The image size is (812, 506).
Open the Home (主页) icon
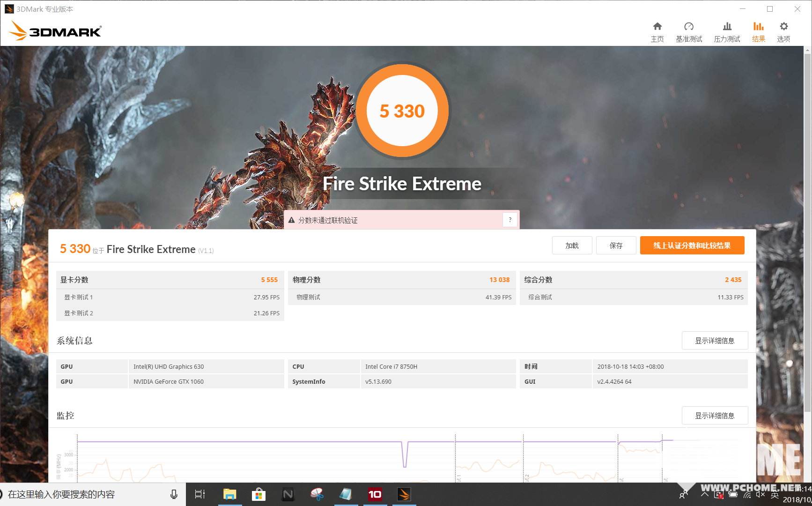tap(657, 27)
